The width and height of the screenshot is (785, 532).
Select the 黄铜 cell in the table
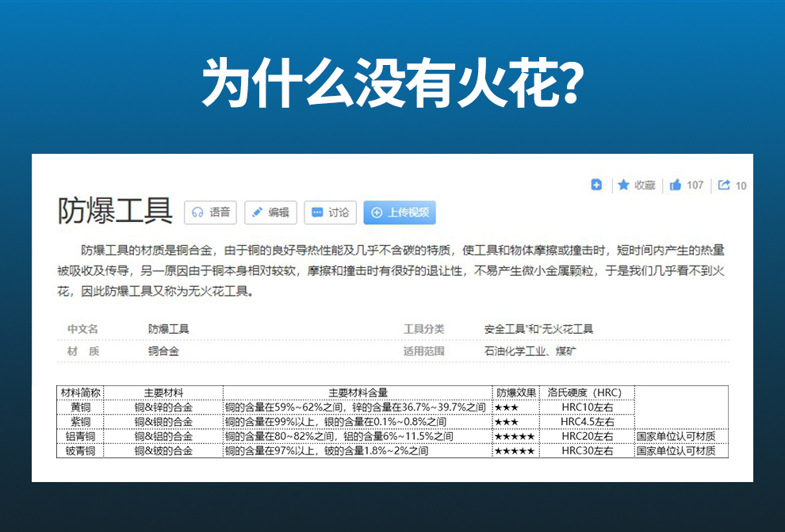tap(80, 408)
